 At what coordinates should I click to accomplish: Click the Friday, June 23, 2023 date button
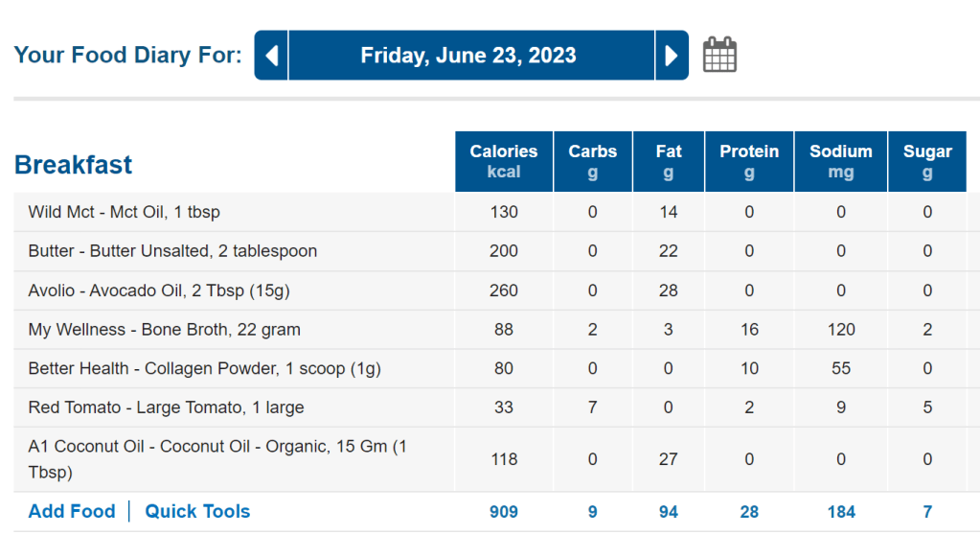[x=469, y=56]
